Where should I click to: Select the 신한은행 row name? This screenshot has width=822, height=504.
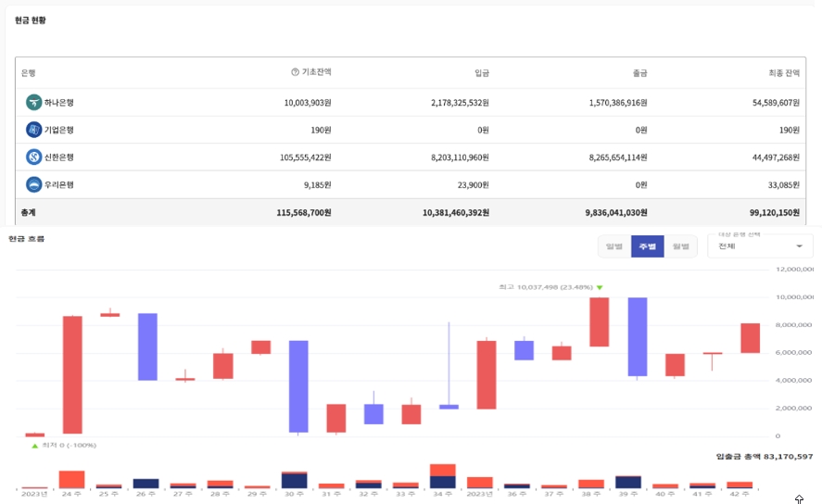point(58,157)
